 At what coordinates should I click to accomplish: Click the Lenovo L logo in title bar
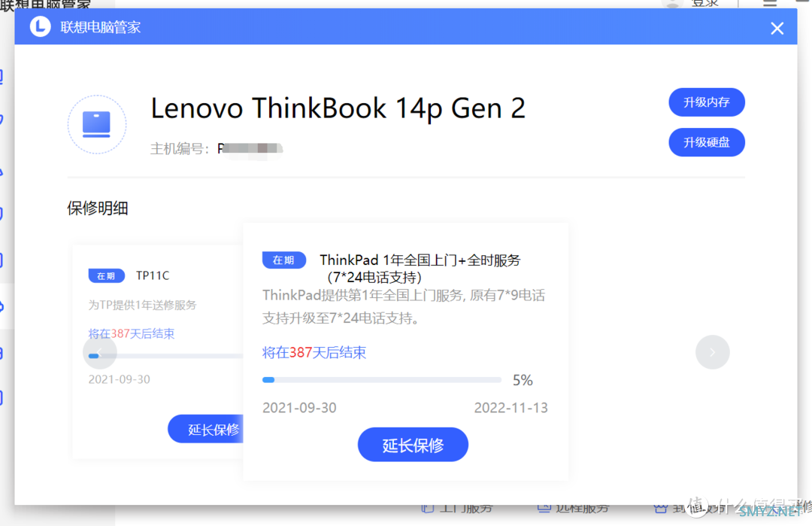pyautogui.click(x=40, y=26)
